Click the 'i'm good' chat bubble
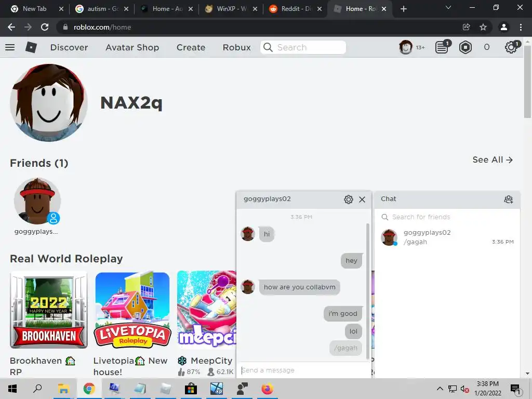Viewport: 532px width, 399px height. click(343, 313)
